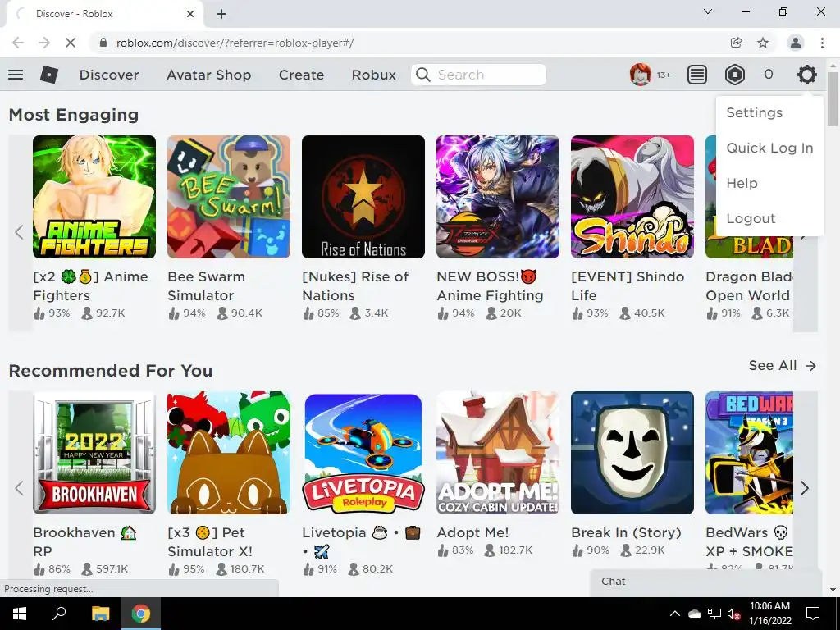Go back in browser history

click(x=18, y=43)
